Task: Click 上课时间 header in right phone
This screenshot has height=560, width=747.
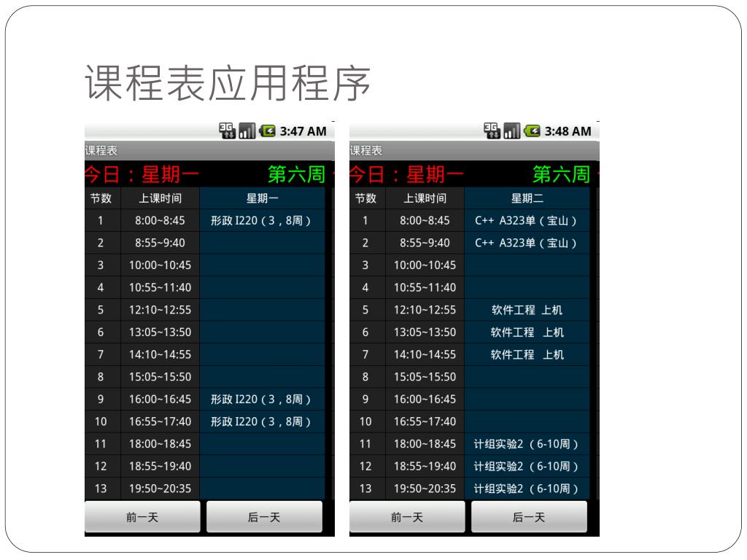Action: tap(425, 198)
